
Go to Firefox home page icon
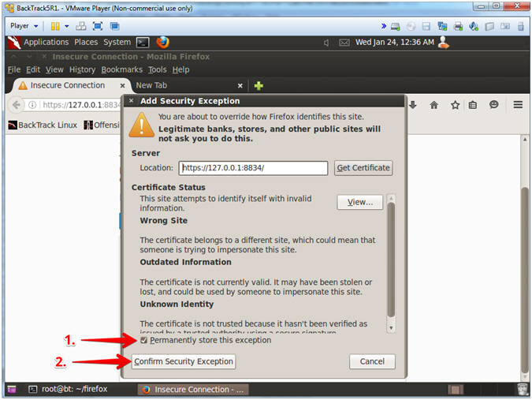click(434, 105)
